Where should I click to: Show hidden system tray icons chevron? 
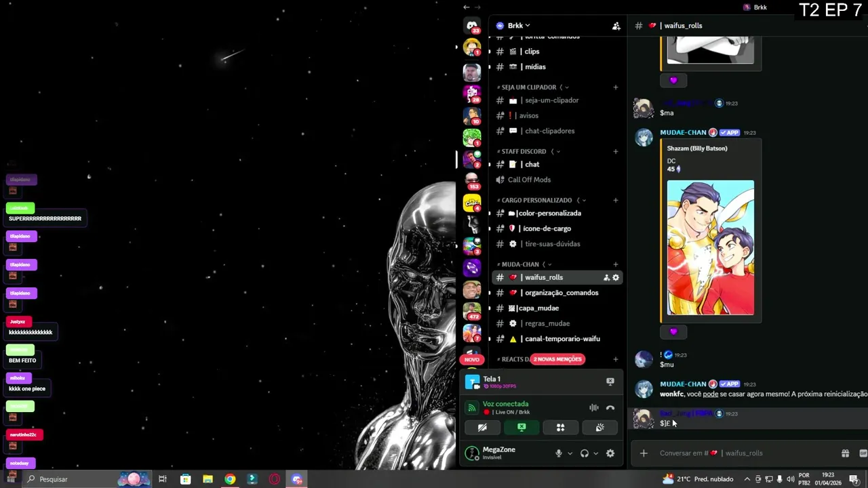tap(747, 479)
